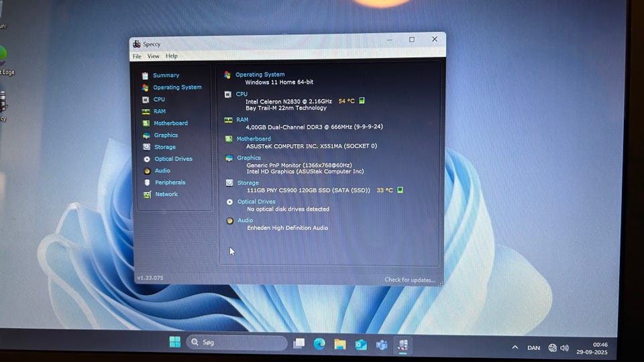Open File Explorer from the taskbar
Screen dimensions: 644x362
pyautogui.click(x=339, y=345)
